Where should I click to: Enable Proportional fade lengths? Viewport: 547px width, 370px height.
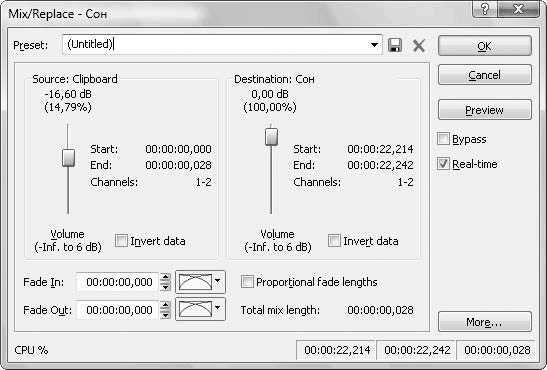(x=247, y=281)
